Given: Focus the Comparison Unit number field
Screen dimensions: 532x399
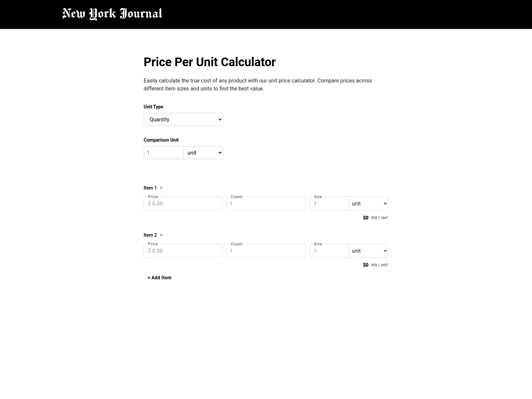Looking at the screenshot, I should coord(164,153).
